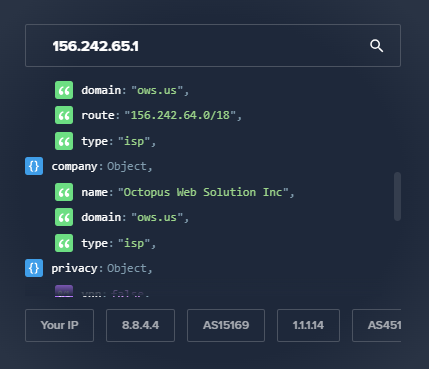
Task: Click the purple boolean icon beside vpn
Action: click(x=64, y=291)
